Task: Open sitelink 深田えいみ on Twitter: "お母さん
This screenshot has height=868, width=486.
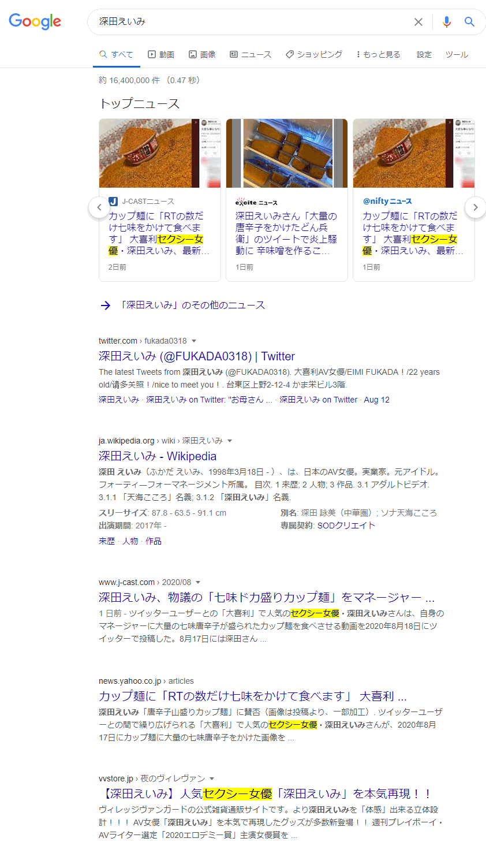Action: pos(209,400)
